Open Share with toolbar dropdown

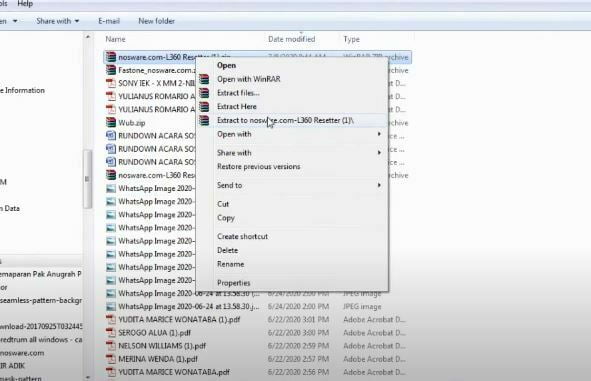point(58,21)
